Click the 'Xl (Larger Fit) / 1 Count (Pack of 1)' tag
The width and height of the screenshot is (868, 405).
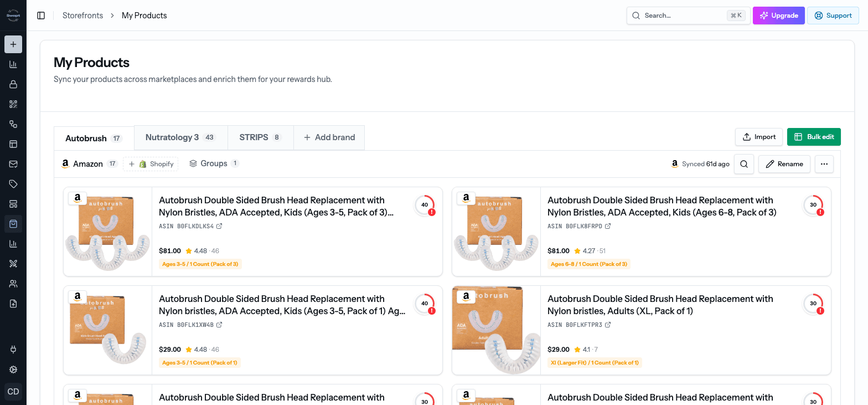point(595,363)
